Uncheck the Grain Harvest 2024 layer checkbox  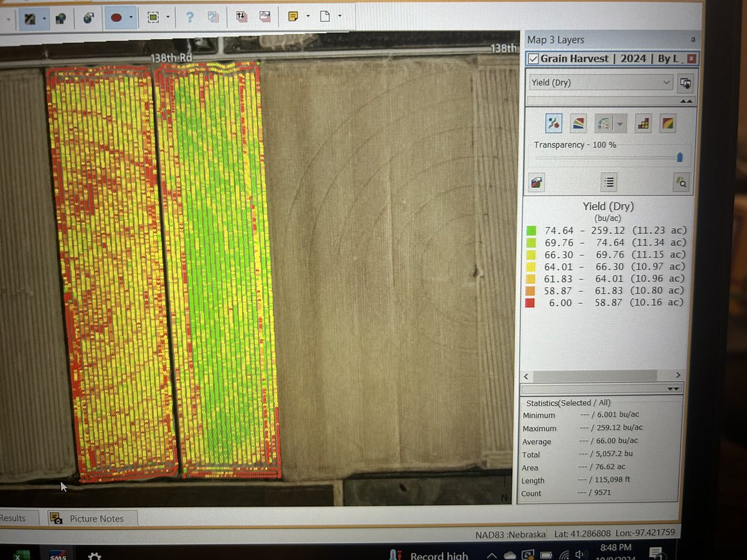coord(534,58)
